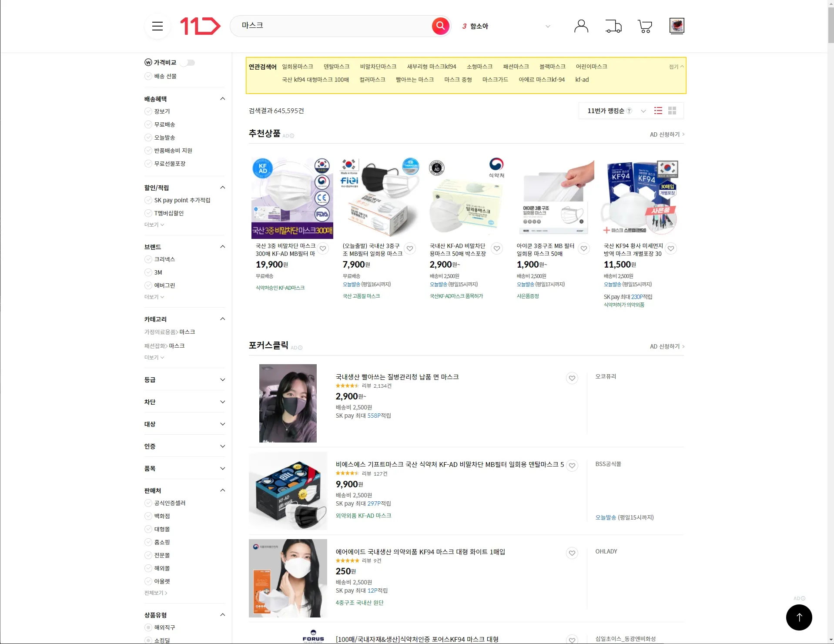Check the 공식인증셀러 seller filter
The width and height of the screenshot is (834, 644).
tap(148, 503)
